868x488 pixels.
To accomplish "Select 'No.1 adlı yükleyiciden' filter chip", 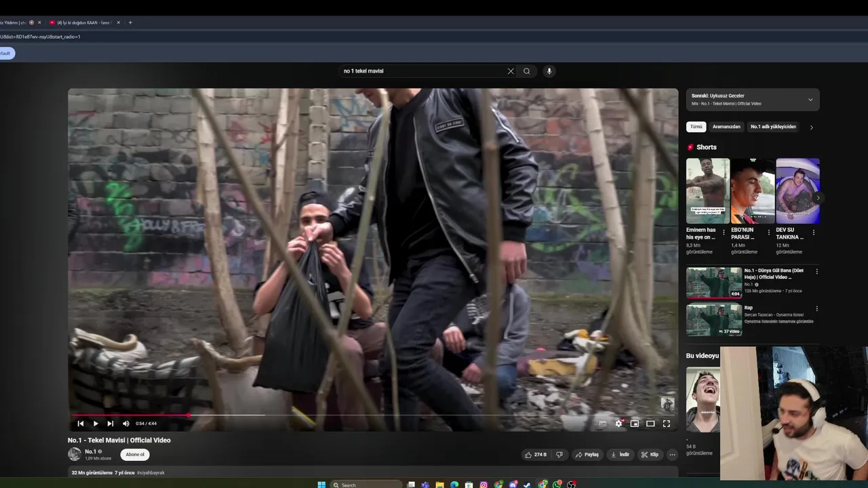I will tap(773, 127).
